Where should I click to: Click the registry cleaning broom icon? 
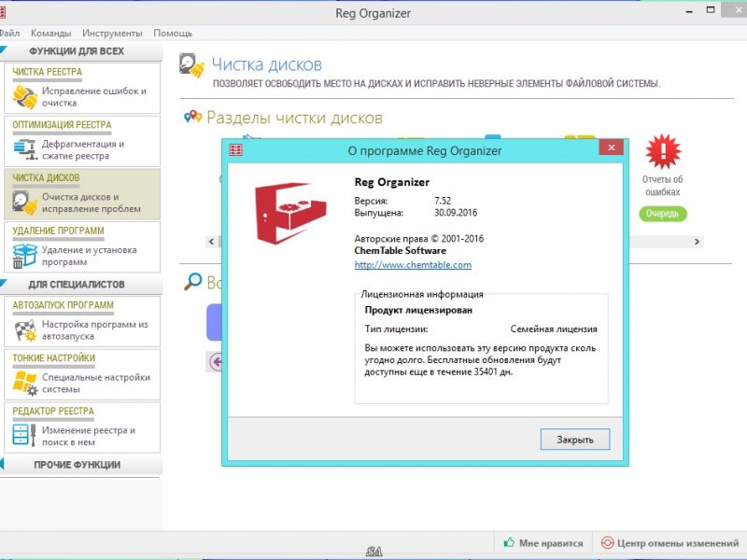tap(25, 97)
